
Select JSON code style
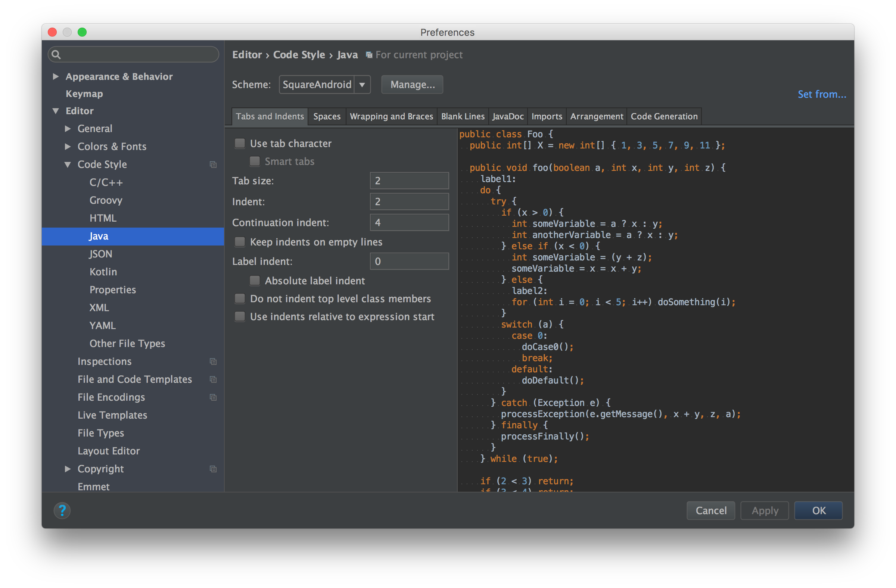tap(100, 254)
